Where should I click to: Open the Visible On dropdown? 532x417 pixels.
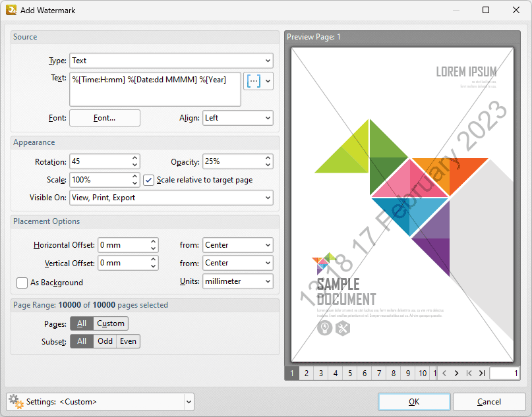click(x=171, y=198)
